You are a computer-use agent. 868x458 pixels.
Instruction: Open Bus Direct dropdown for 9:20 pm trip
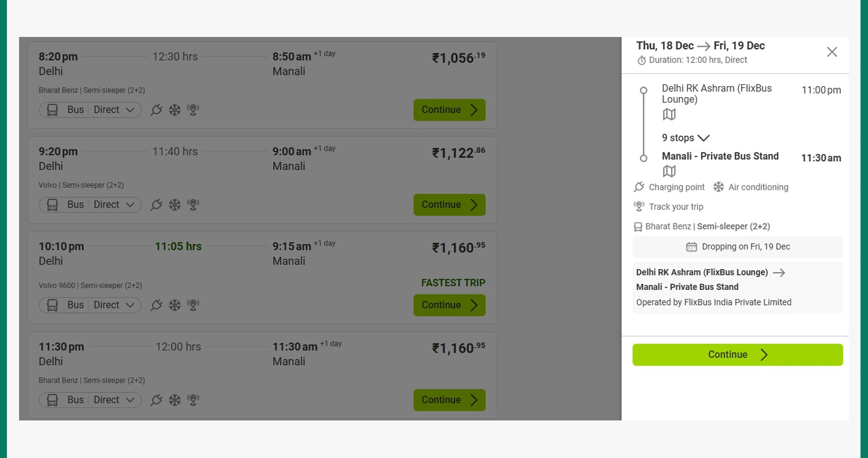[x=90, y=204]
